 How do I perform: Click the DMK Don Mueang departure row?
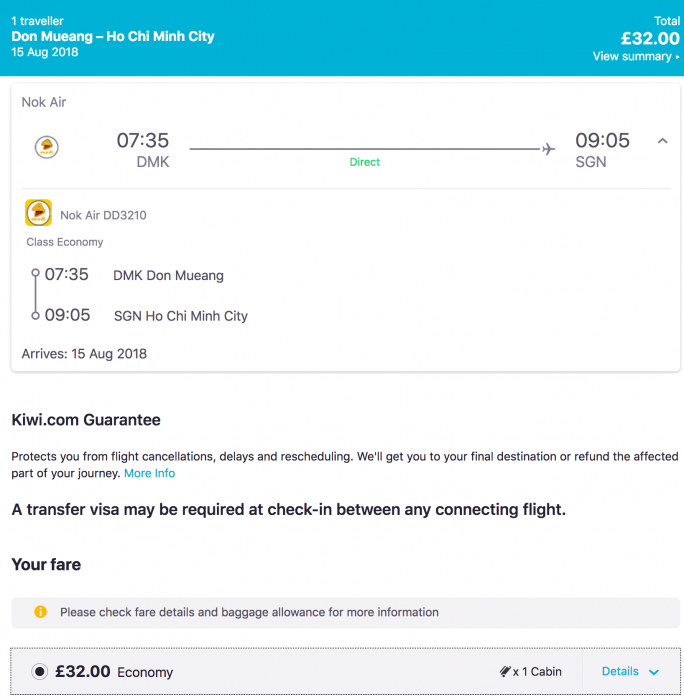coord(168,275)
